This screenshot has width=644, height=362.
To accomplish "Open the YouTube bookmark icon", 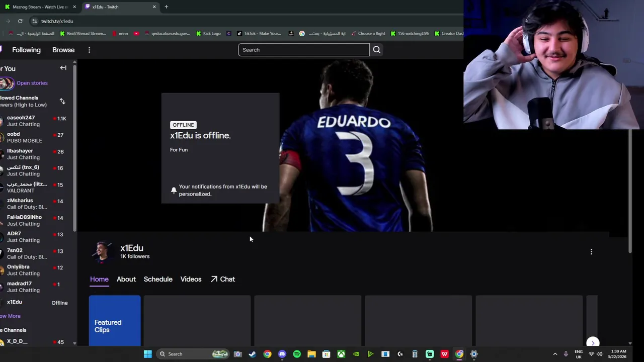I will [x=136, y=34].
